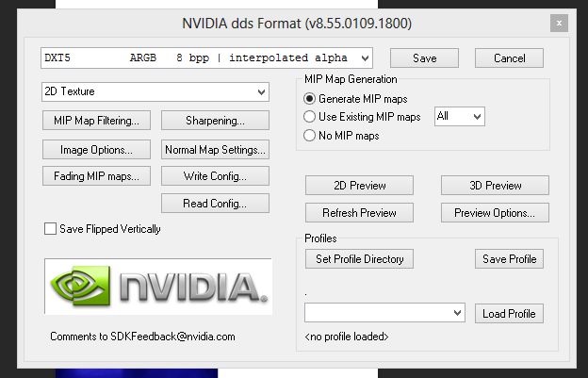Image resolution: width=588 pixels, height=378 pixels.
Task: Click the '<no profile loaded>' status text
Action: click(x=347, y=337)
